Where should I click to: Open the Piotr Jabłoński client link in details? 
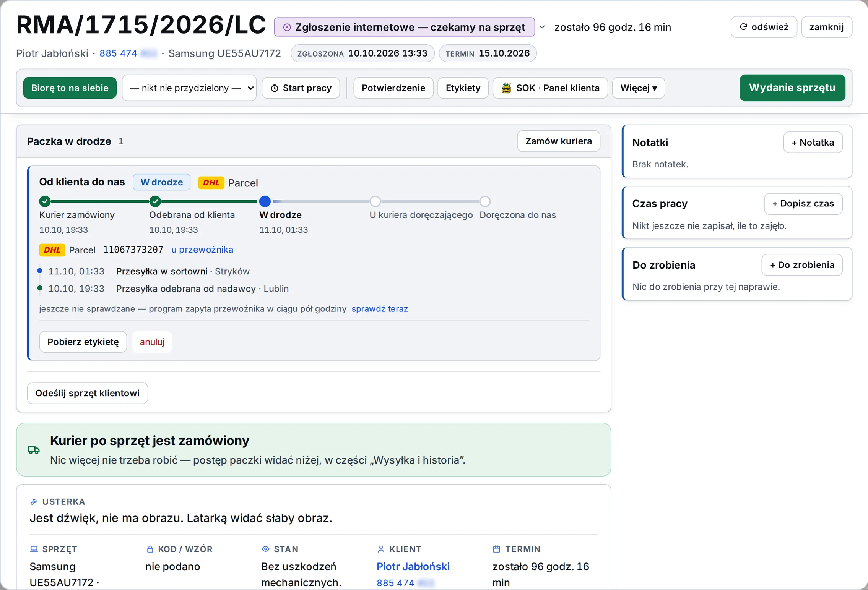pos(413,566)
